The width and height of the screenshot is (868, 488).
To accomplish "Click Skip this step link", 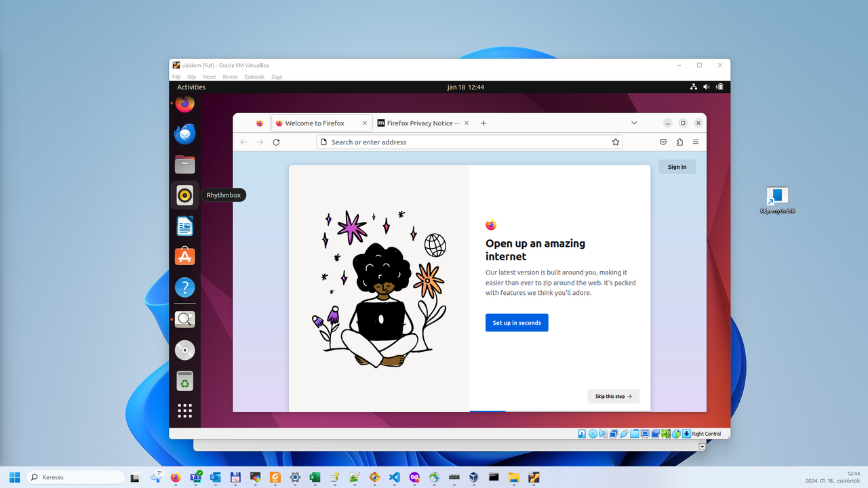I will pyautogui.click(x=614, y=396).
